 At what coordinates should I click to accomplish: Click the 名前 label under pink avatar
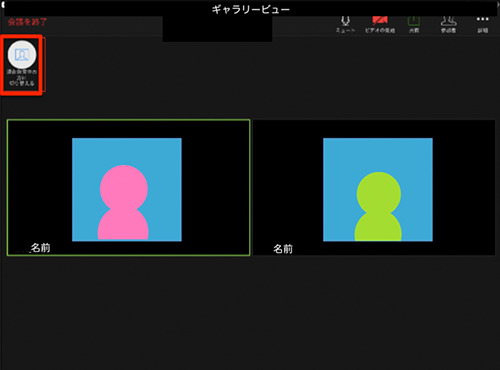[x=41, y=248]
